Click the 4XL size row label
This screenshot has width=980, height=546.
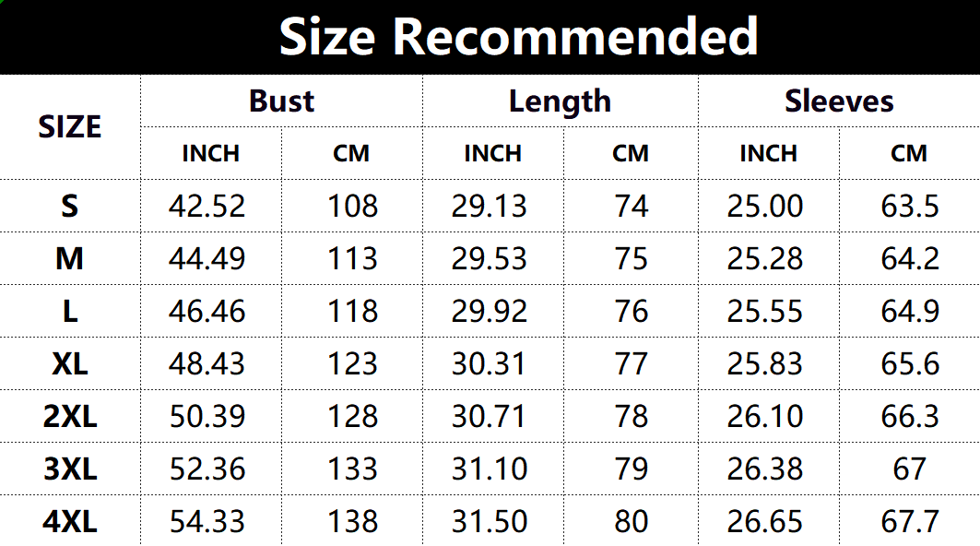click(x=70, y=522)
